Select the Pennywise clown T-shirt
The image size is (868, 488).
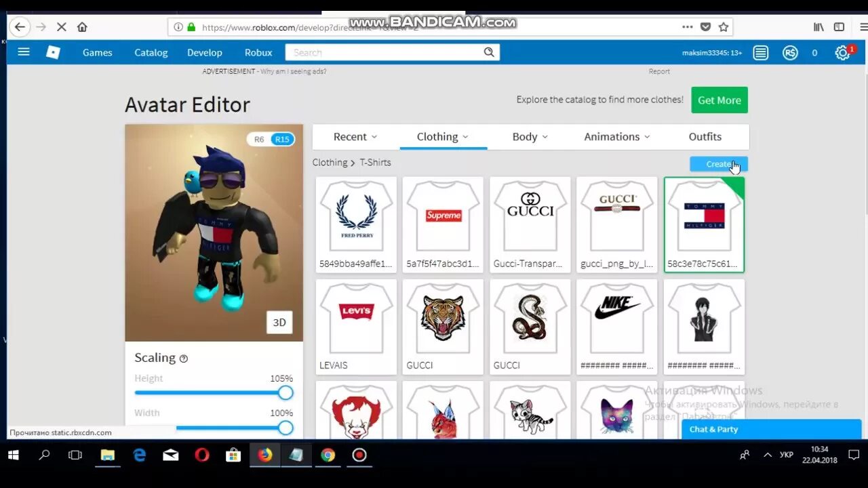tap(356, 410)
